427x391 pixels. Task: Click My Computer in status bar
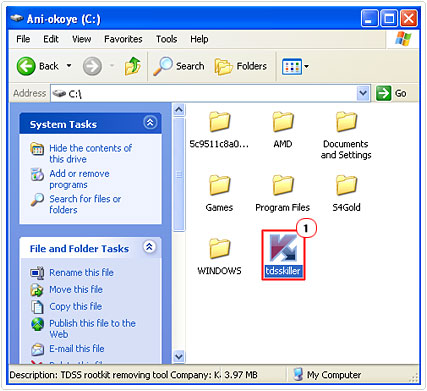[x=327, y=375]
